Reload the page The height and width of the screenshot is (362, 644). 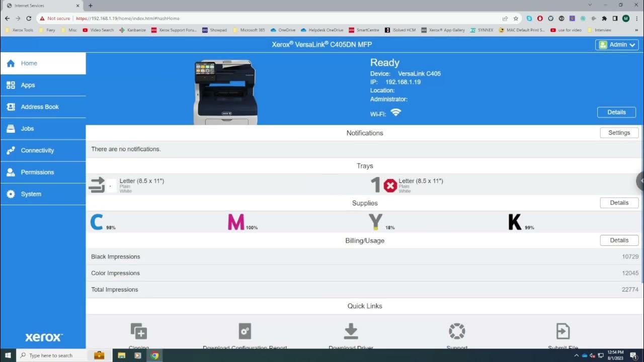[x=29, y=18]
